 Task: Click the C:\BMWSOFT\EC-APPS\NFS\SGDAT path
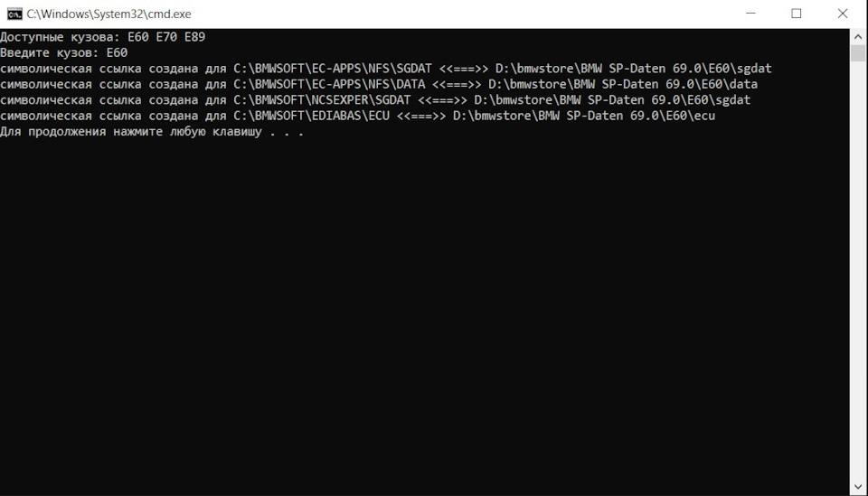pyautogui.click(x=332, y=69)
